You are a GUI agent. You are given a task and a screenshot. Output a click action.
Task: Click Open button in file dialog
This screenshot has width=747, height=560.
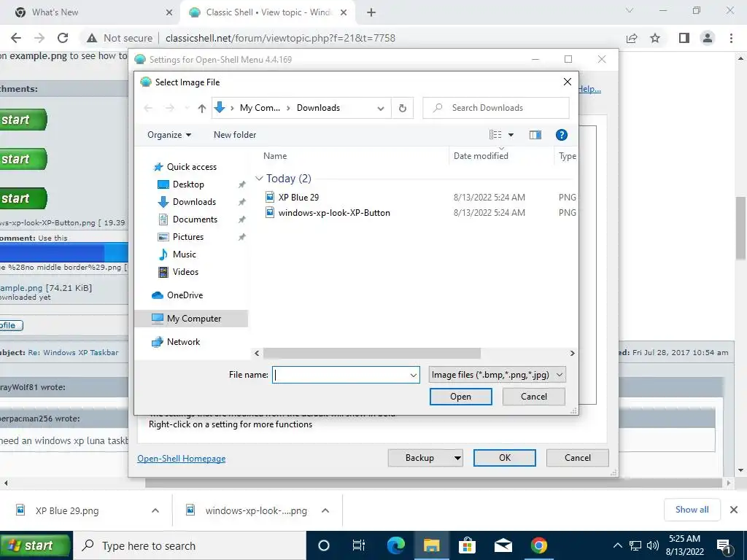click(461, 397)
